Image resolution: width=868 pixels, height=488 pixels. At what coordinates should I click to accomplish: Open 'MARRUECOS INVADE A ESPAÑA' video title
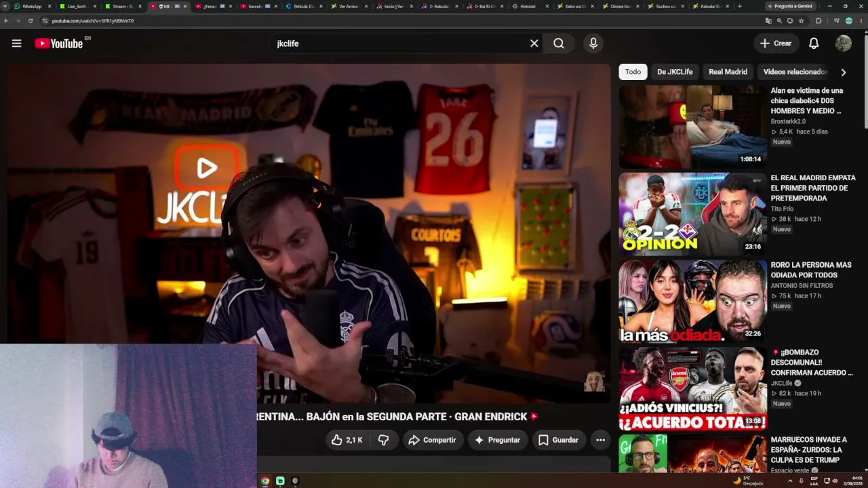[809, 450]
